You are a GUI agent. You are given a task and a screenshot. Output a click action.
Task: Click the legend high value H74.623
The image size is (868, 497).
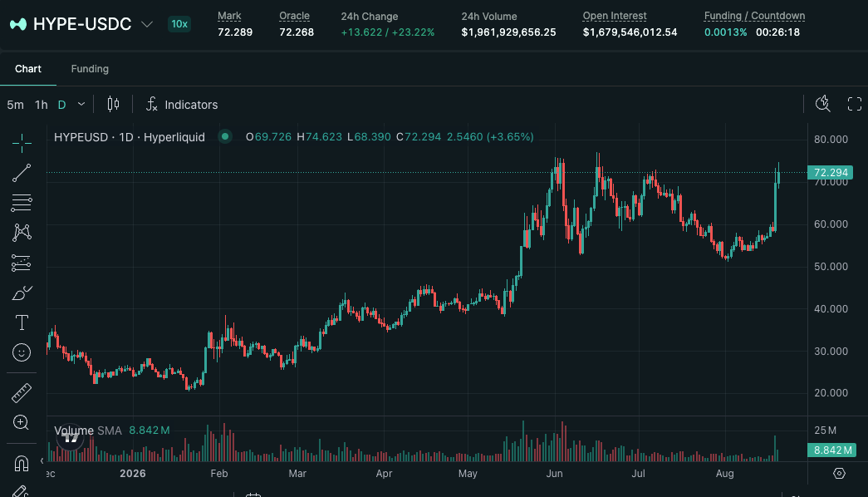[x=320, y=137]
